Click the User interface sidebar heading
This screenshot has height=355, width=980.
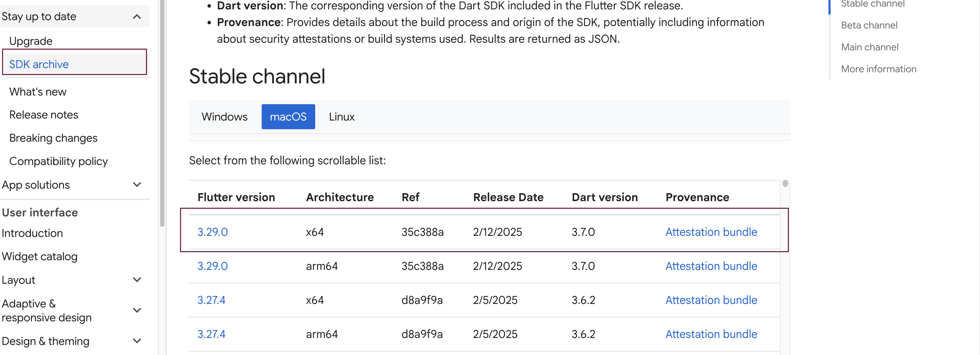click(40, 213)
